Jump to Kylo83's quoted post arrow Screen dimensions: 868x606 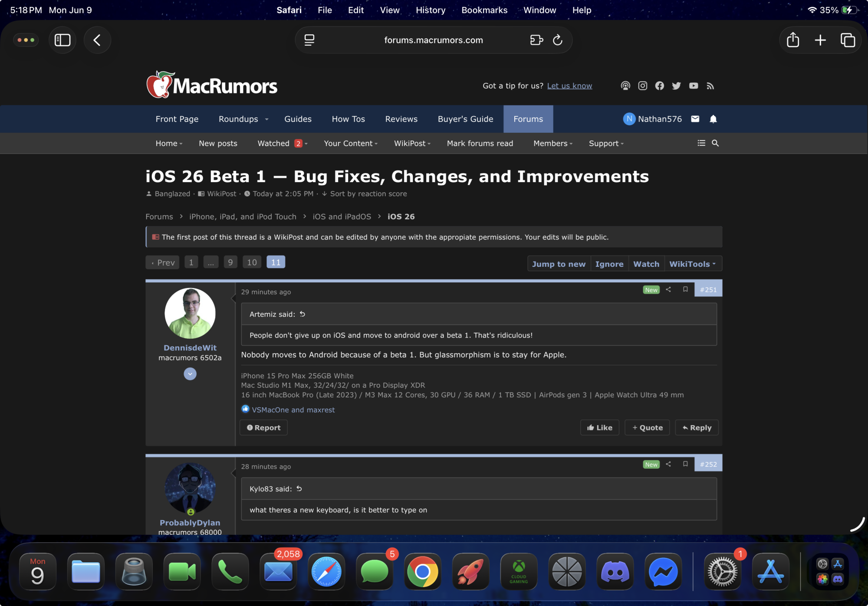pyautogui.click(x=299, y=489)
